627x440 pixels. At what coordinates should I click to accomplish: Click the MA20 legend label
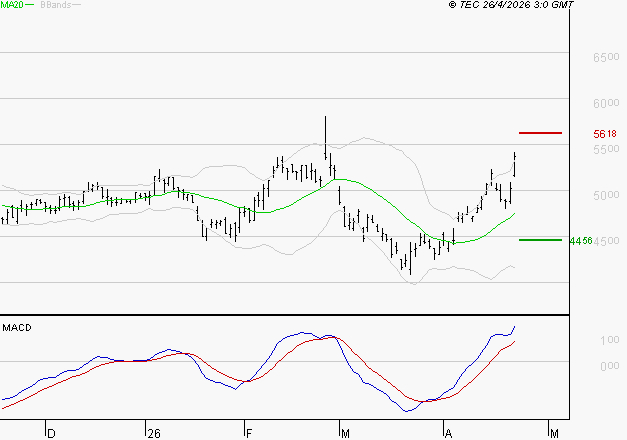(x=10, y=5)
